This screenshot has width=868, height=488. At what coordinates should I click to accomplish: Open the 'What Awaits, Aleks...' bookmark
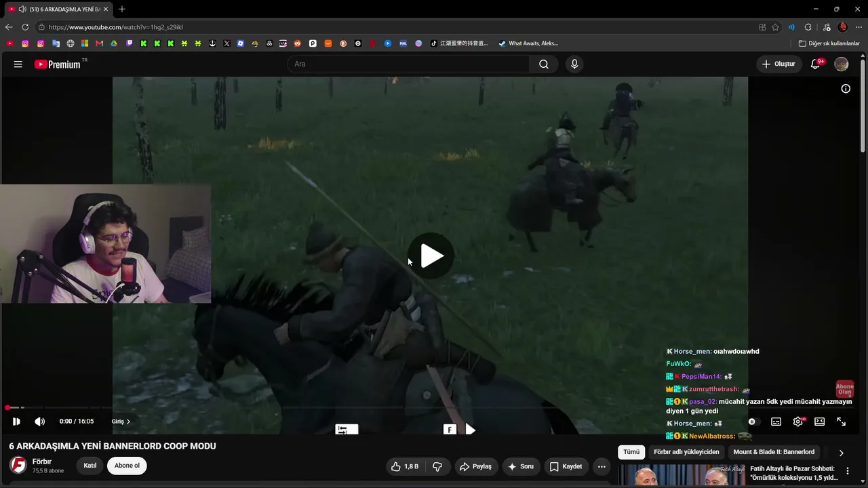[x=528, y=43]
